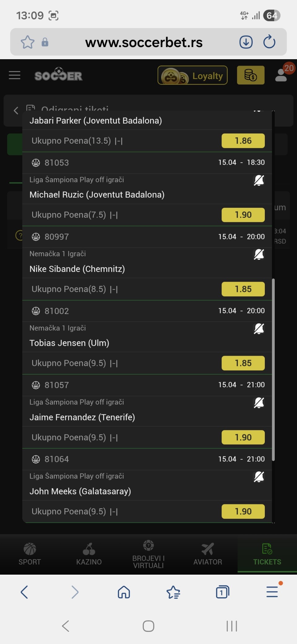
Task: Bookmark page with address bar star
Action: (x=28, y=42)
